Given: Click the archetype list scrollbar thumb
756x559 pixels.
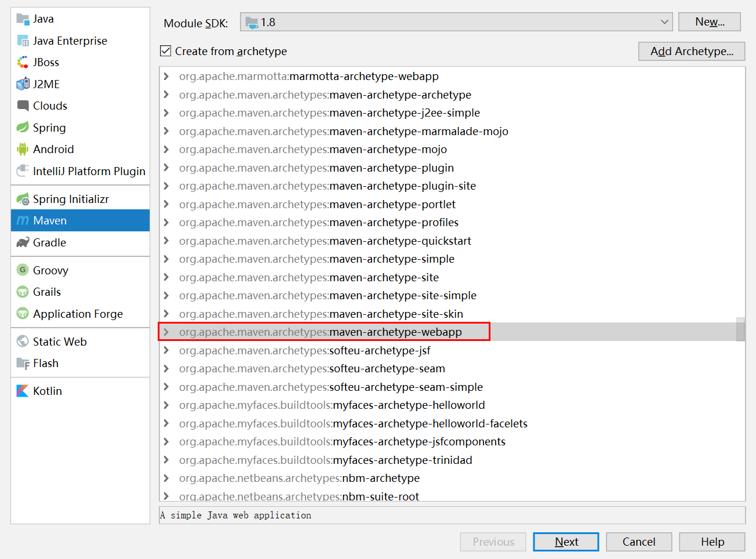Looking at the screenshot, I should tap(740, 329).
